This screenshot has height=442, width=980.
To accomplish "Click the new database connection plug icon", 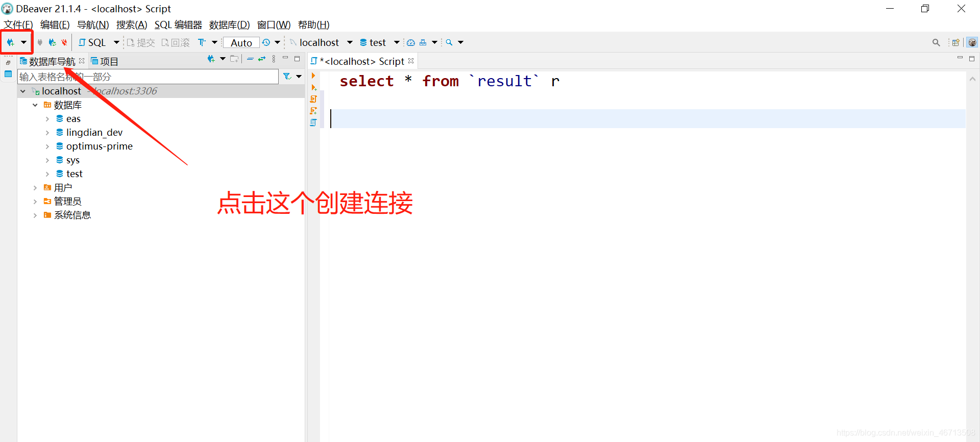I will [x=10, y=42].
